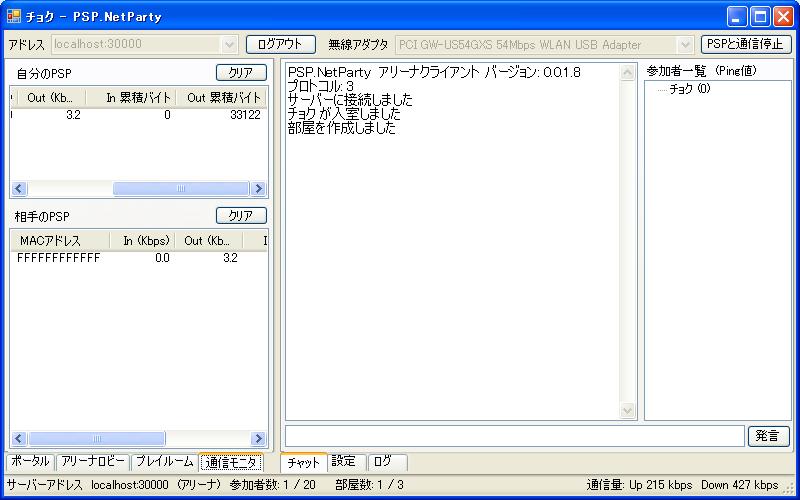
Task: Clear the 自分のPSP traffic list
Action: [241, 72]
